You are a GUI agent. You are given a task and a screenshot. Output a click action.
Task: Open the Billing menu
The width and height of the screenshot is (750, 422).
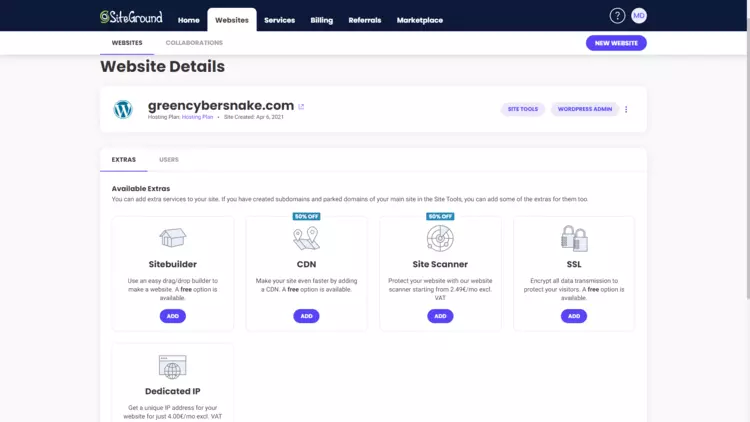coord(321,20)
